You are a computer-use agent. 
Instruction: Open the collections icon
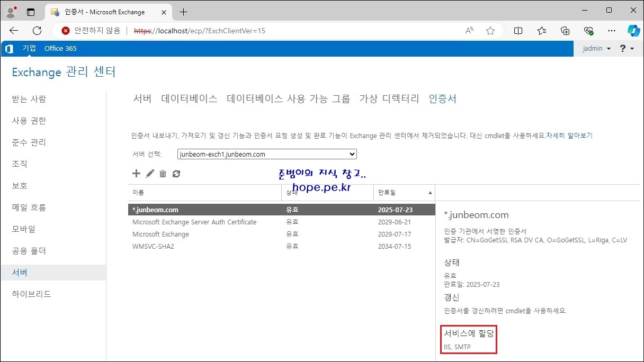[x=565, y=31]
